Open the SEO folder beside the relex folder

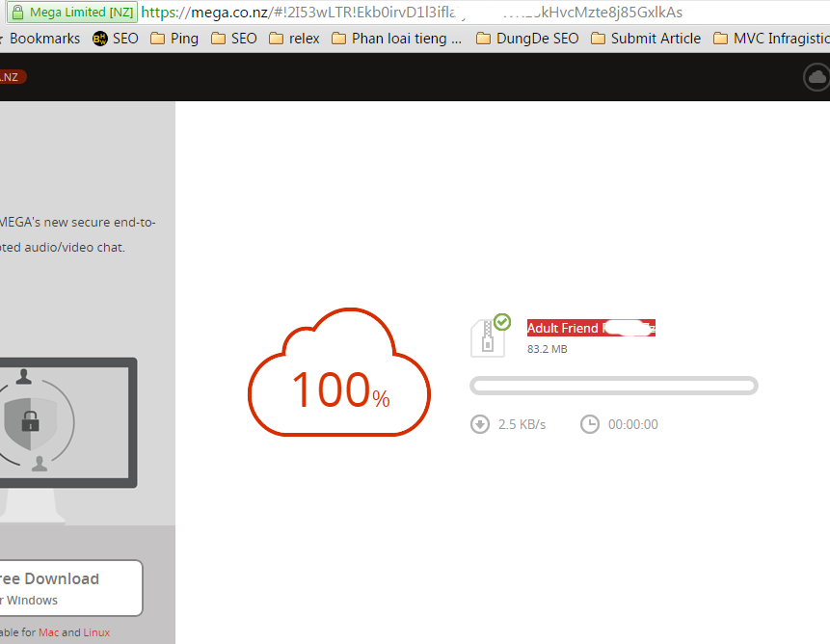pos(234,39)
